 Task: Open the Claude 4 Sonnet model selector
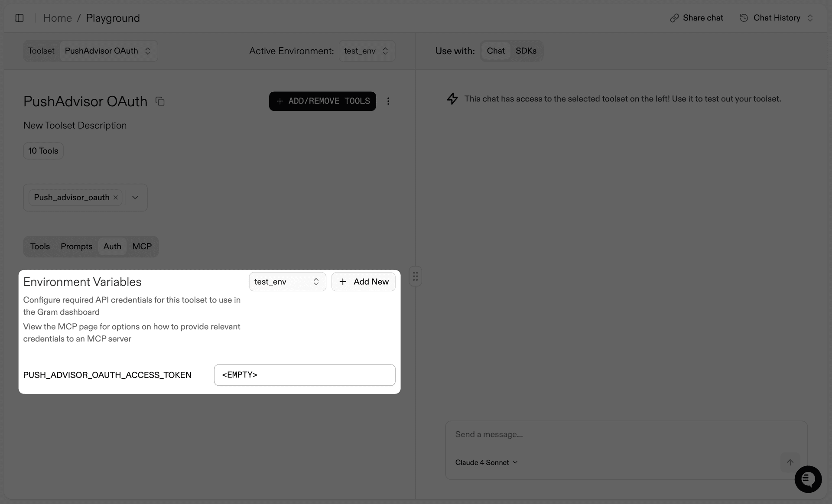[486, 462]
